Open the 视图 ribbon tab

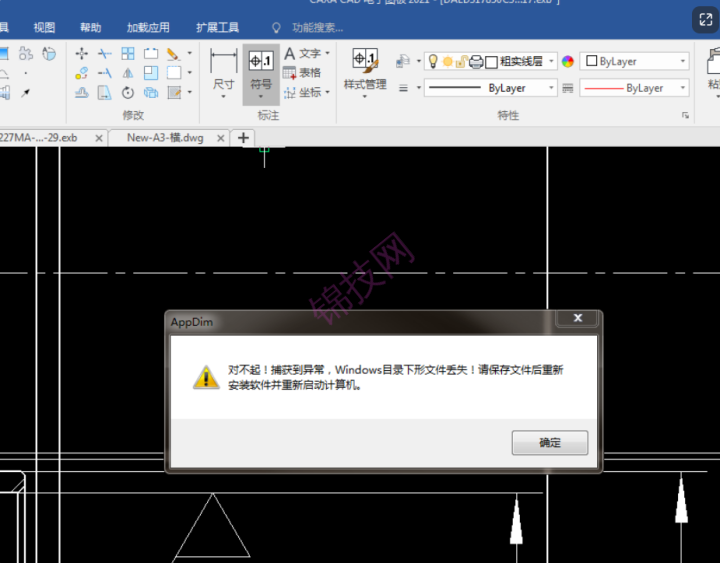pos(44,28)
